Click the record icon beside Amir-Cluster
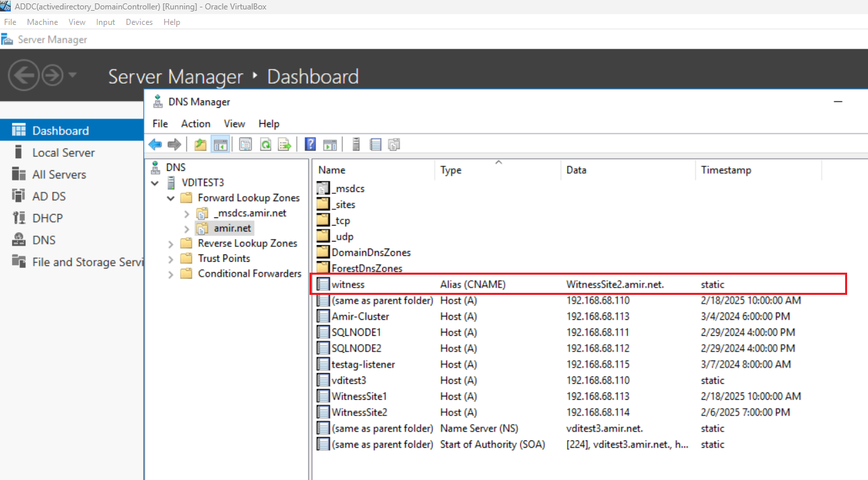 pyautogui.click(x=324, y=316)
